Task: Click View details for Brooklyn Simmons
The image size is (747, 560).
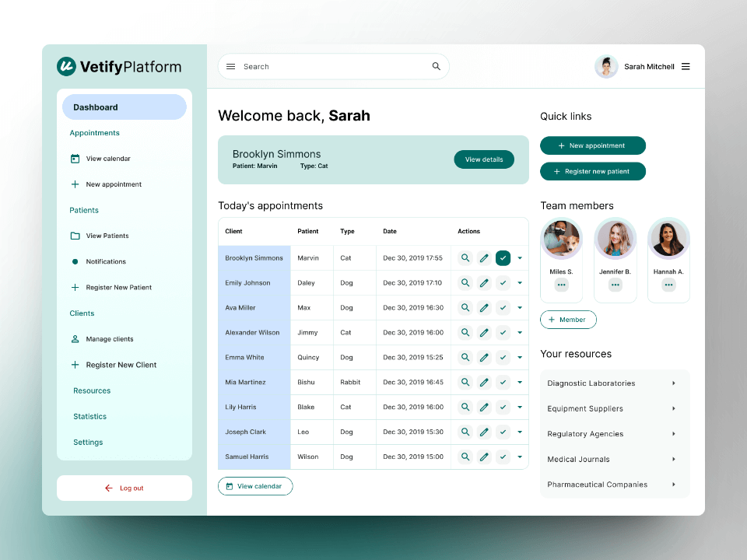Action: click(x=484, y=159)
